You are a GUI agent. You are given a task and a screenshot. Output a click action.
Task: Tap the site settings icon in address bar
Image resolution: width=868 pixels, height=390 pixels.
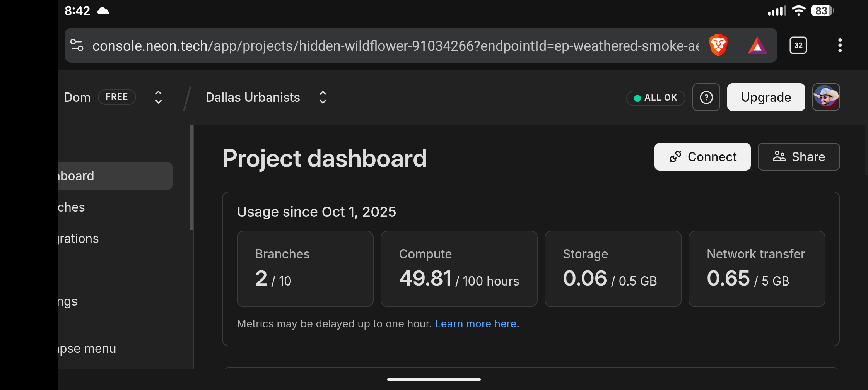click(77, 46)
